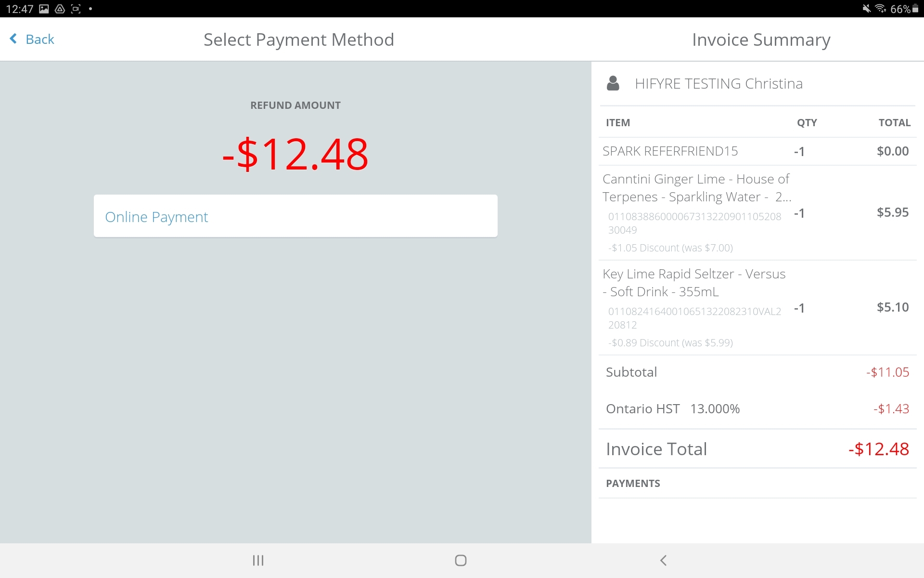Tap the mute icon in status bar
This screenshot has width=924, height=578.
coord(866,9)
